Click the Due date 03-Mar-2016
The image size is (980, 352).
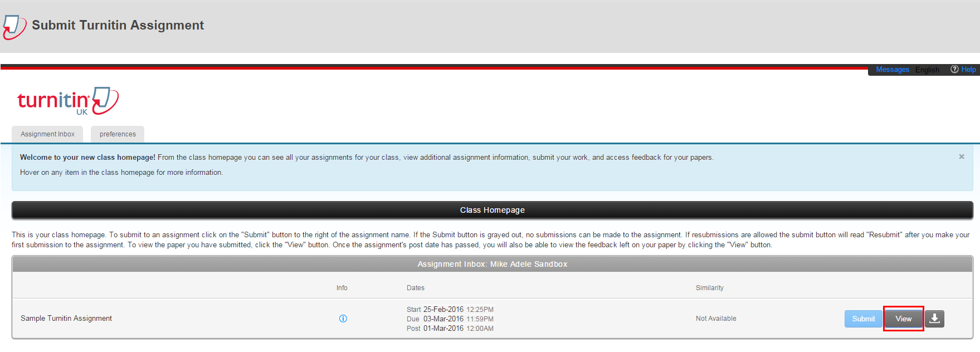(x=443, y=319)
